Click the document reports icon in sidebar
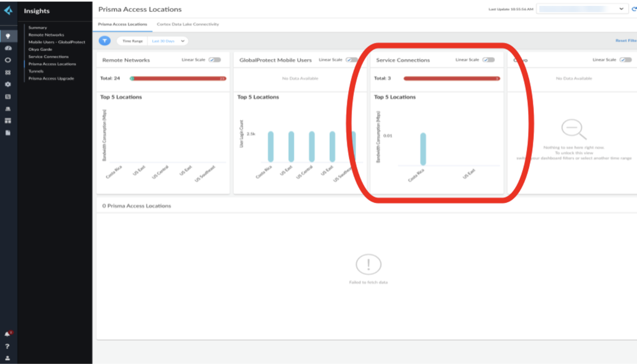This screenshot has height=364, width=637. click(x=8, y=133)
